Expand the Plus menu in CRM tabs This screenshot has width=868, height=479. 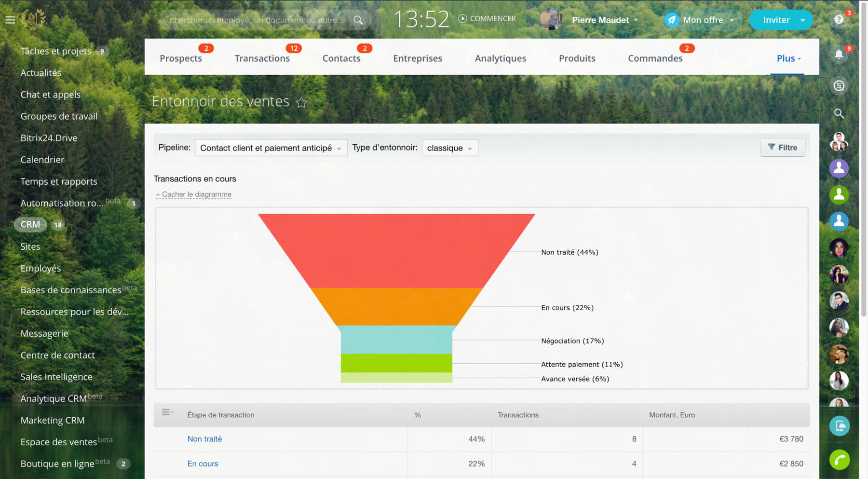point(788,58)
